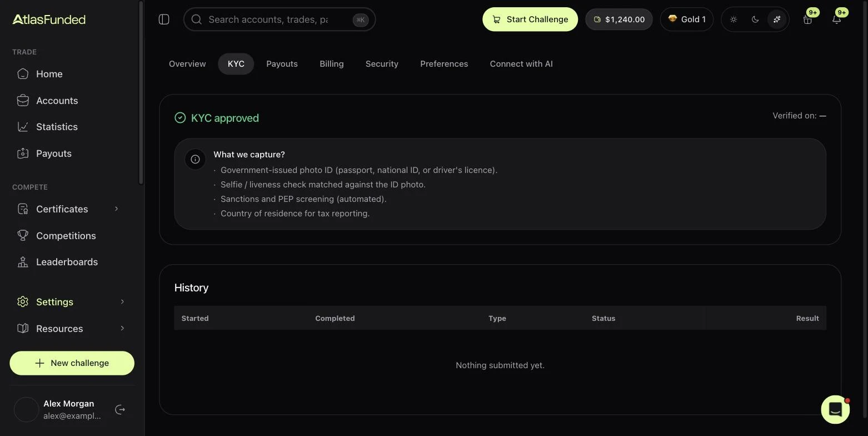868x436 pixels.
Task: Click the AtlasFunded logo
Action: (49, 19)
